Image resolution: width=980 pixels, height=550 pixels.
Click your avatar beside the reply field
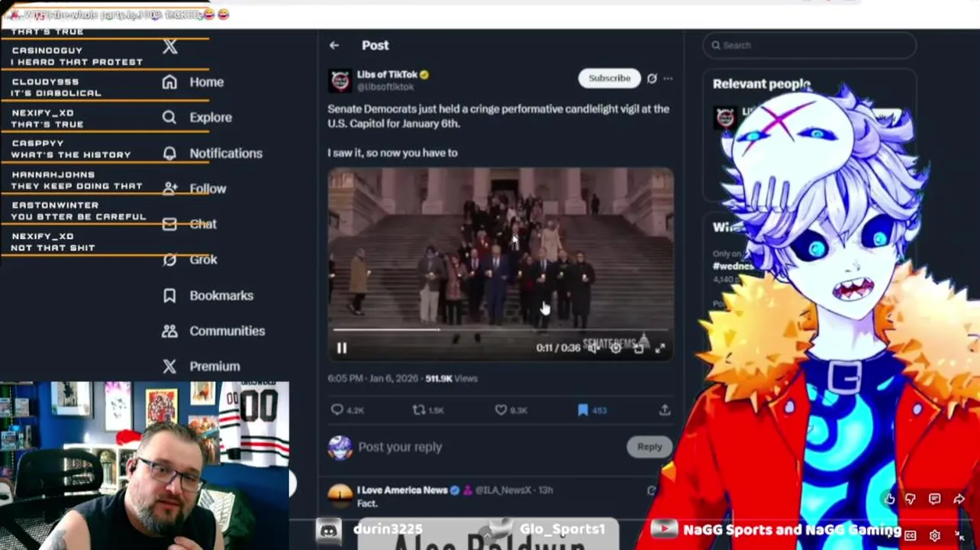point(340,448)
